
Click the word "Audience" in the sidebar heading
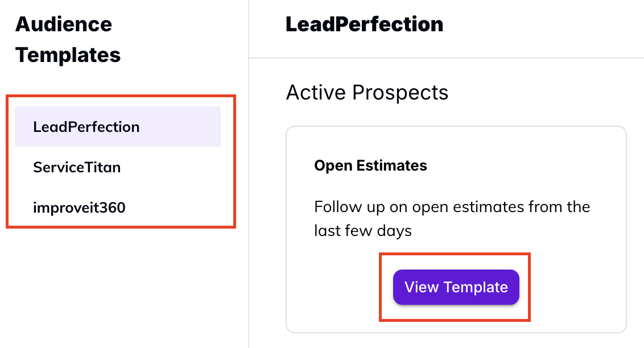tap(64, 24)
